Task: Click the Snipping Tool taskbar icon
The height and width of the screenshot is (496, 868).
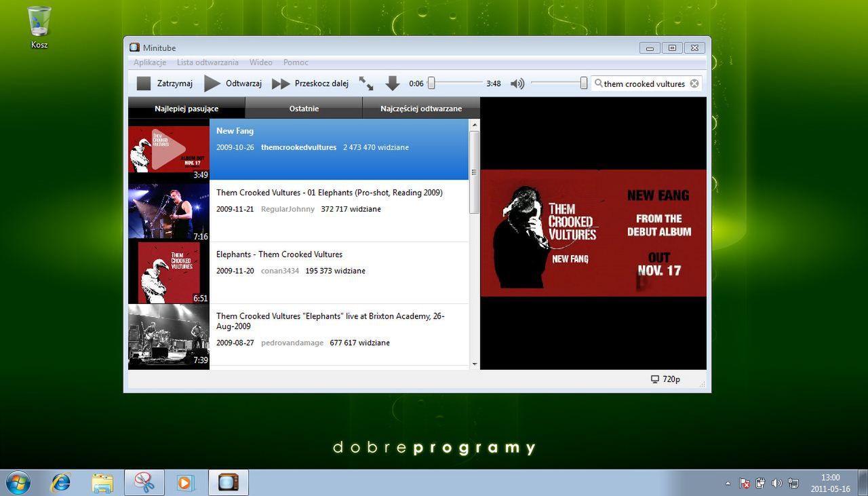Action: 144,482
